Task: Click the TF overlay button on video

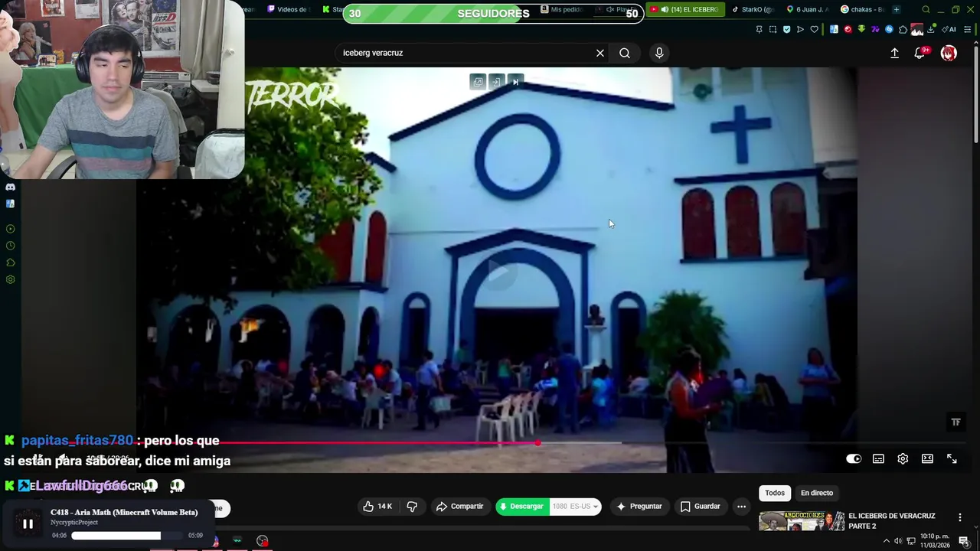Action: point(955,422)
